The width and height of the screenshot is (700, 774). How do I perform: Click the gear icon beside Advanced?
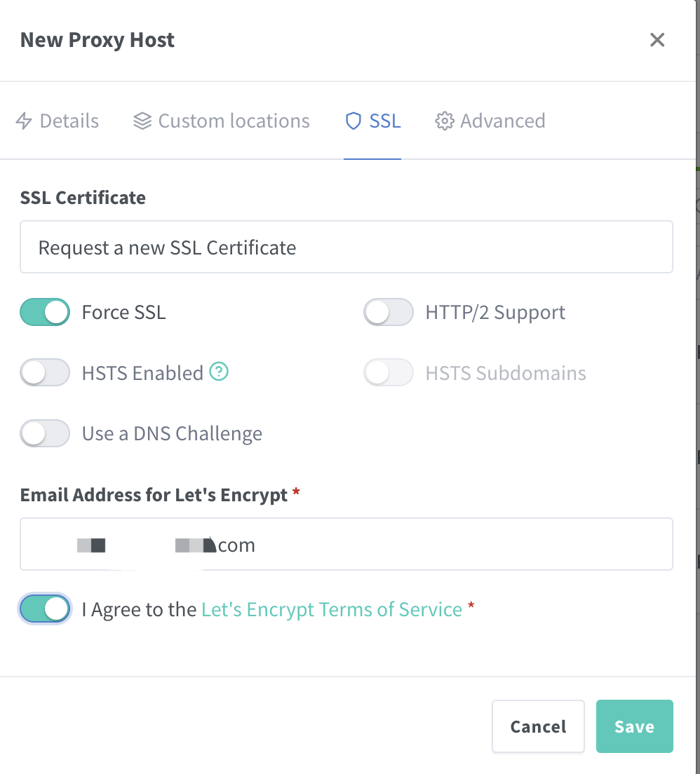(444, 121)
